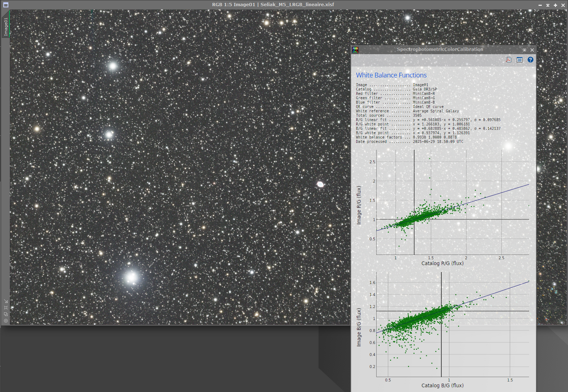Export the calibration graphs as PDF

[x=509, y=60]
